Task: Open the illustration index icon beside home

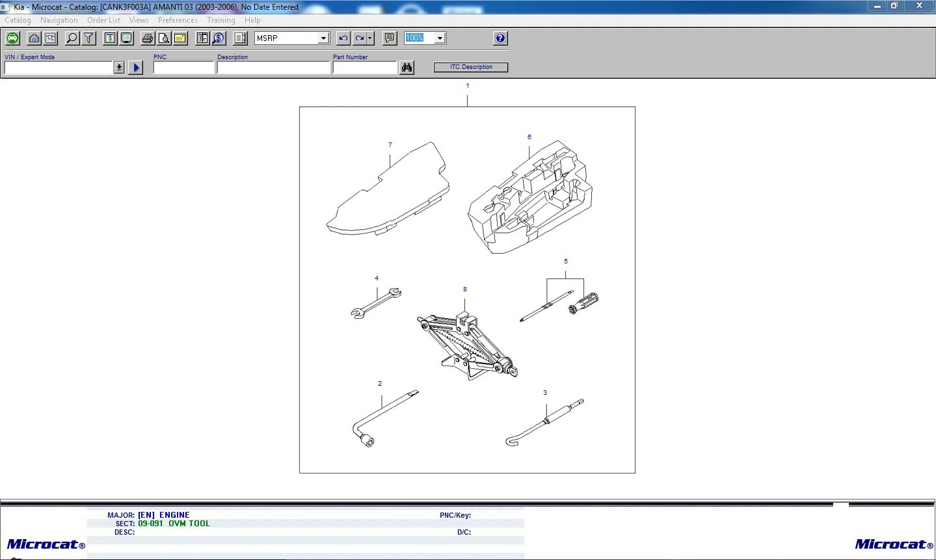Action: click(x=50, y=38)
